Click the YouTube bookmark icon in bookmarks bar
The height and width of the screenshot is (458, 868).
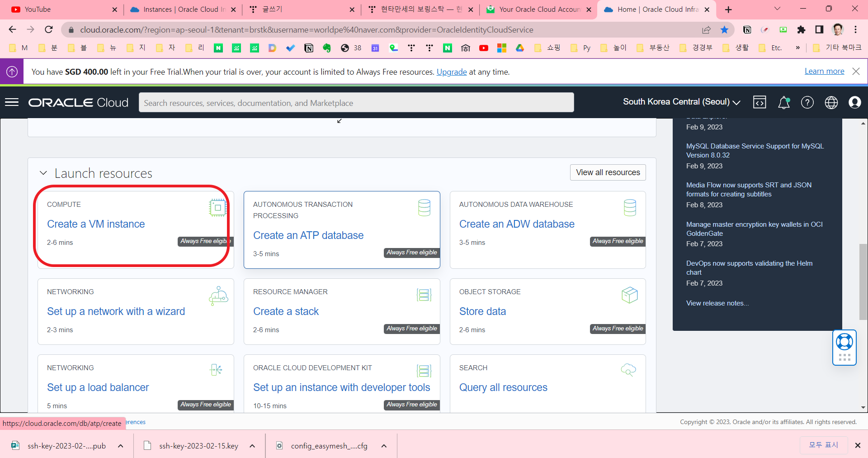[484, 48]
